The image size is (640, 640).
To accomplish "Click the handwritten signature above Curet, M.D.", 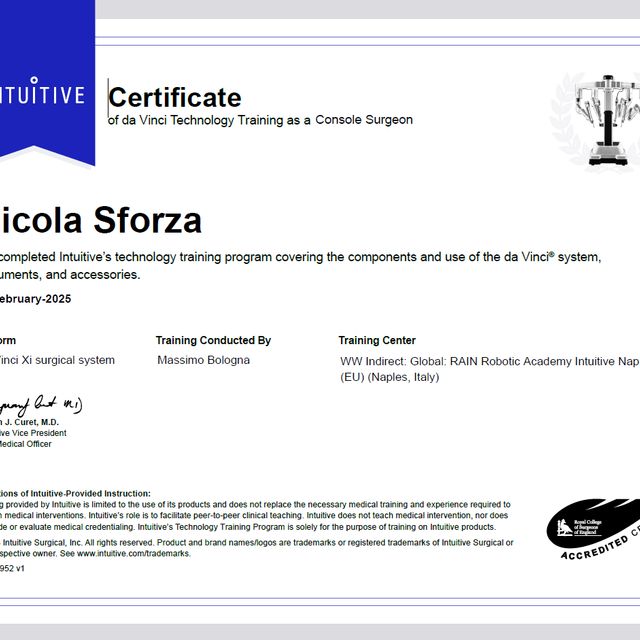I will pos(41,404).
